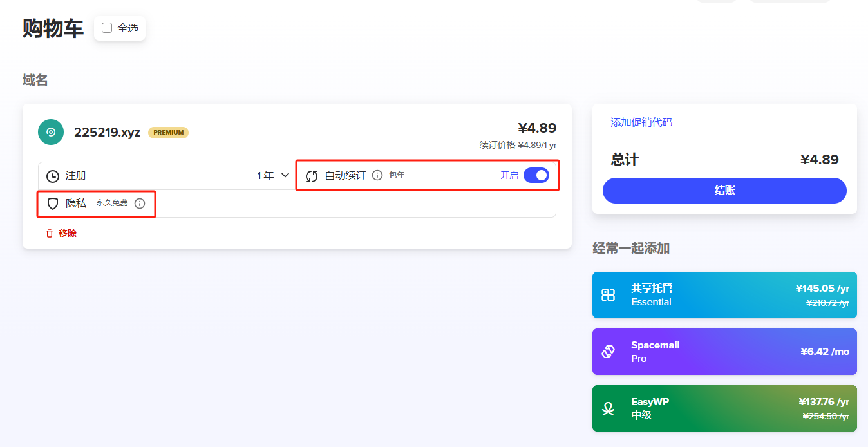Click the 225219.xyz domain circle icon
Screen dimensions: 868x447
(51, 132)
